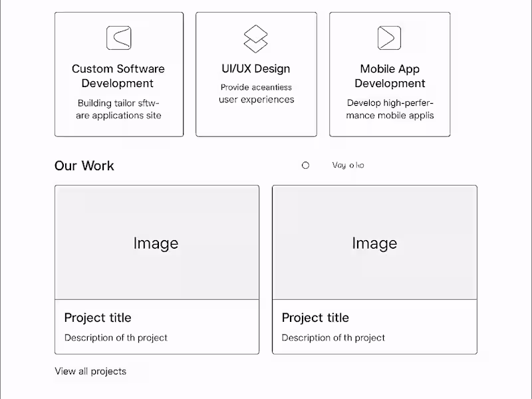Click 'Building tailor sftw-are applications site' text

(x=118, y=109)
